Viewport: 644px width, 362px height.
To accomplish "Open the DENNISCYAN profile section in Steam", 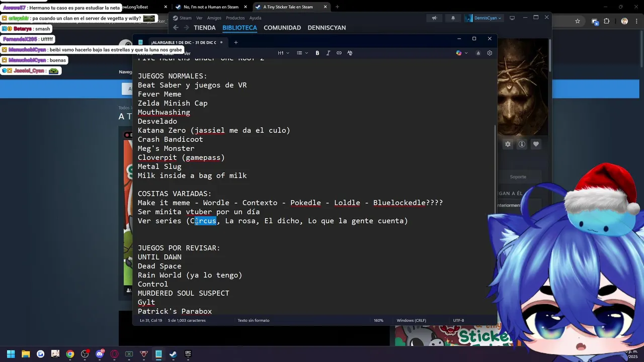I will (x=327, y=28).
